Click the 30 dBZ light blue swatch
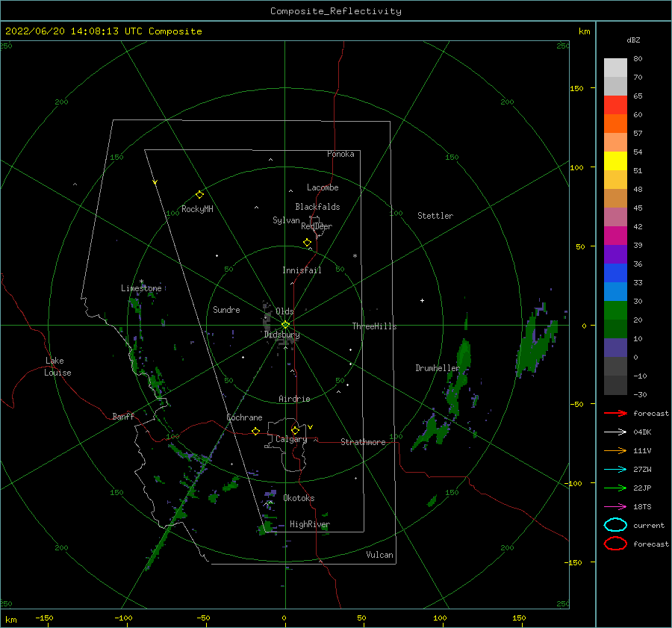672x628 pixels. coord(615,291)
